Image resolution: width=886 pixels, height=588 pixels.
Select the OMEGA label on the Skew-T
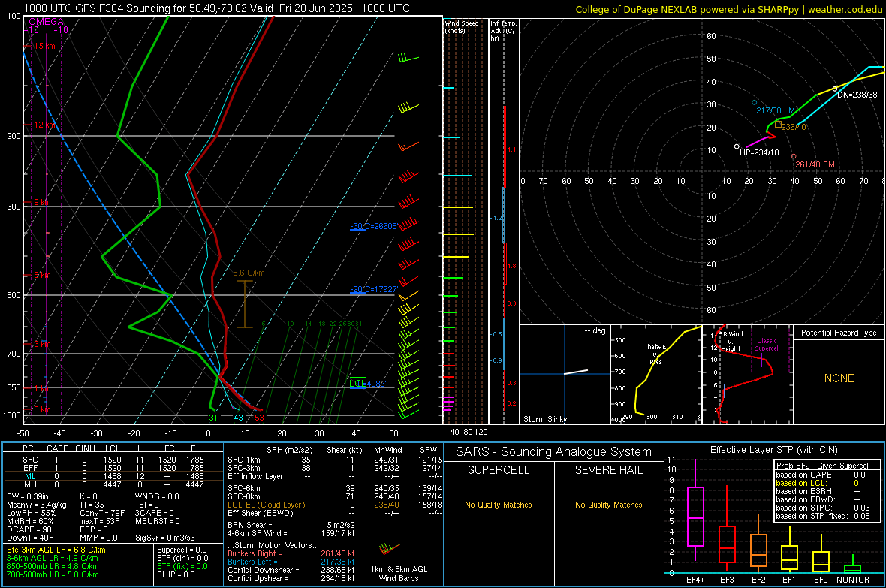click(47, 22)
